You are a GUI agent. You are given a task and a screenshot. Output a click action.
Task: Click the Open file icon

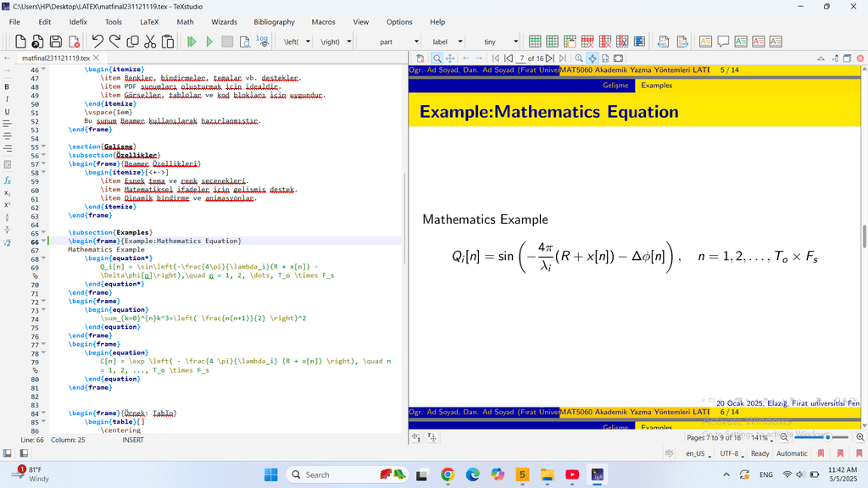pos(37,42)
